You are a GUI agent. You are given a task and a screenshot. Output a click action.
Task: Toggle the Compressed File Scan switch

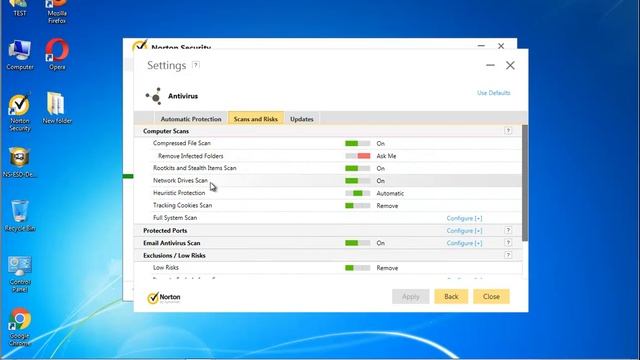(x=358, y=143)
